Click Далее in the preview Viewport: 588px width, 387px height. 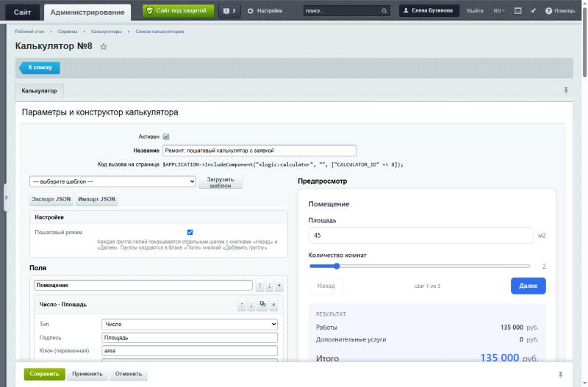click(528, 286)
